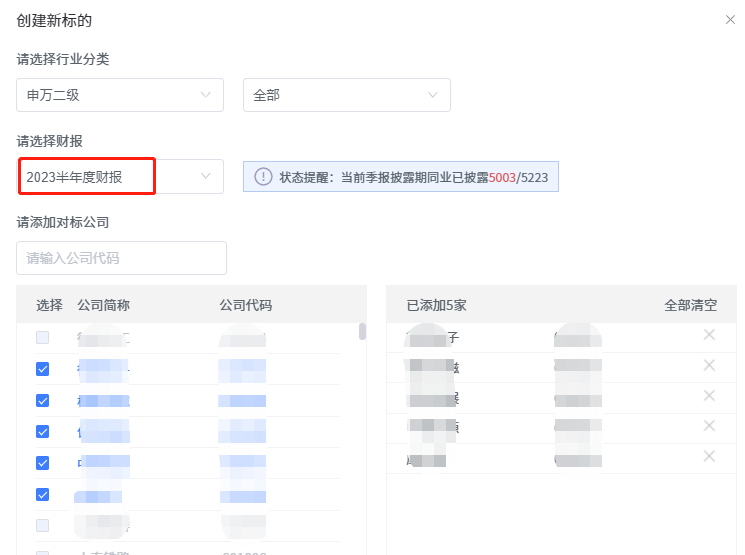This screenshot has height=555, width=745.
Task: Click the 选择 column header
Action: click(x=49, y=305)
